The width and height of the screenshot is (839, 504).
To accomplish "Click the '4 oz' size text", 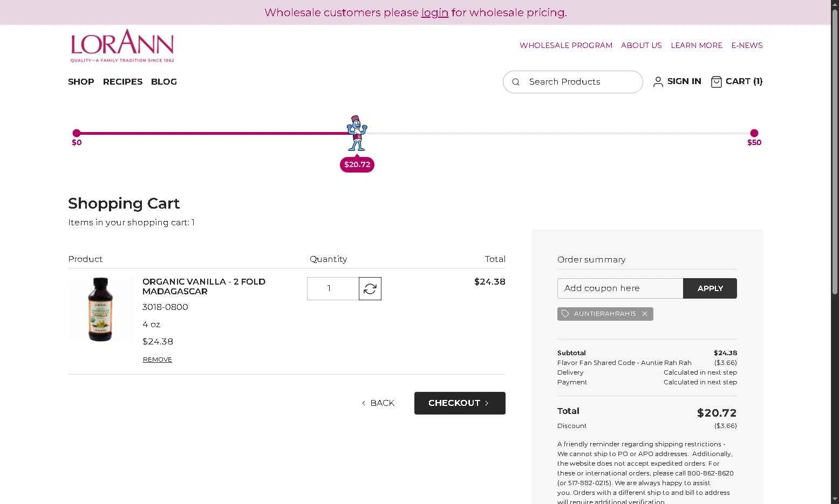I will click(151, 325).
